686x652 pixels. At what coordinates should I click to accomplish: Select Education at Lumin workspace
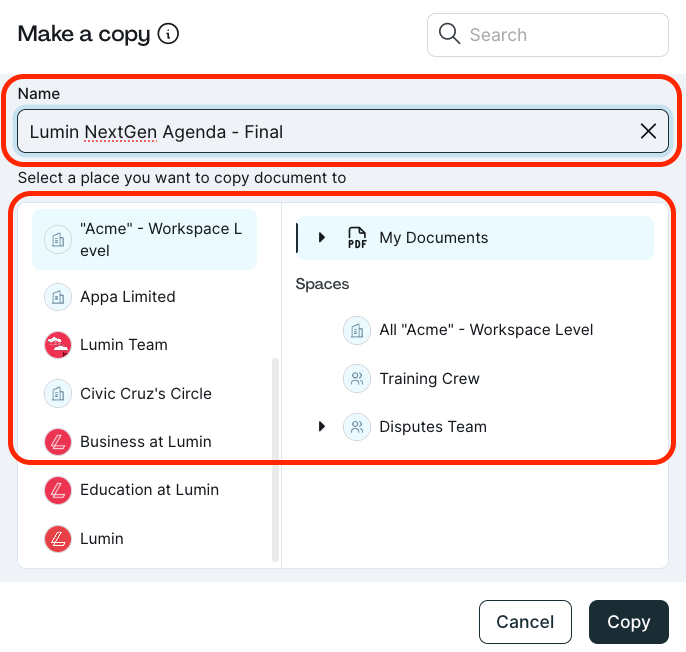coord(144,490)
